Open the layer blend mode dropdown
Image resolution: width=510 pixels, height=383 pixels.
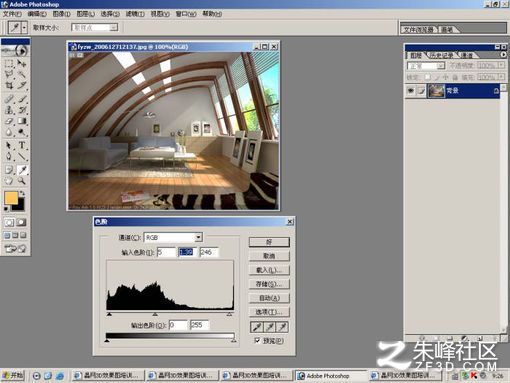pos(426,66)
